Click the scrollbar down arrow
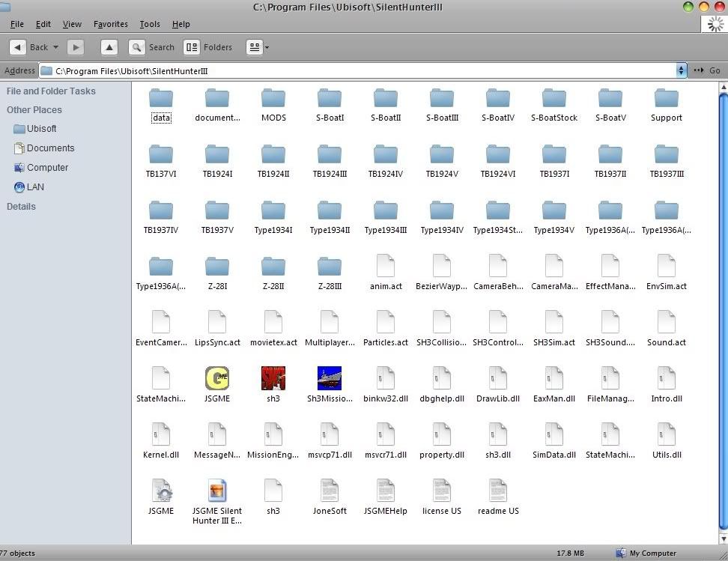The width and height of the screenshot is (728, 561). point(724,539)
